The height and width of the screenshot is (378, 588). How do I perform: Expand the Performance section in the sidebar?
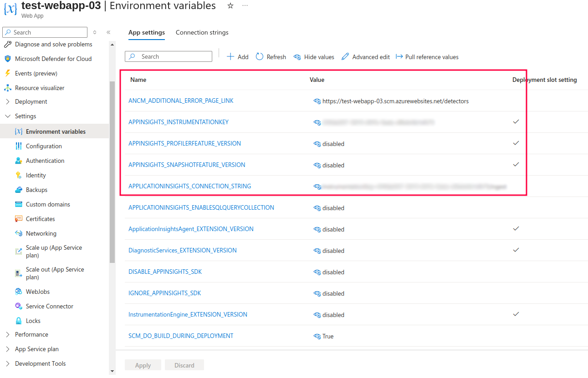(x=7, y=334)
